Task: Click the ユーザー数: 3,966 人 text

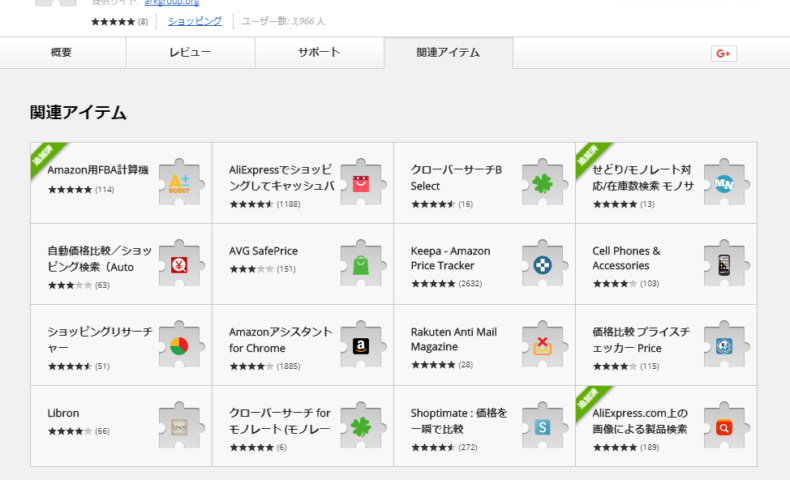Action: point(283,21)
